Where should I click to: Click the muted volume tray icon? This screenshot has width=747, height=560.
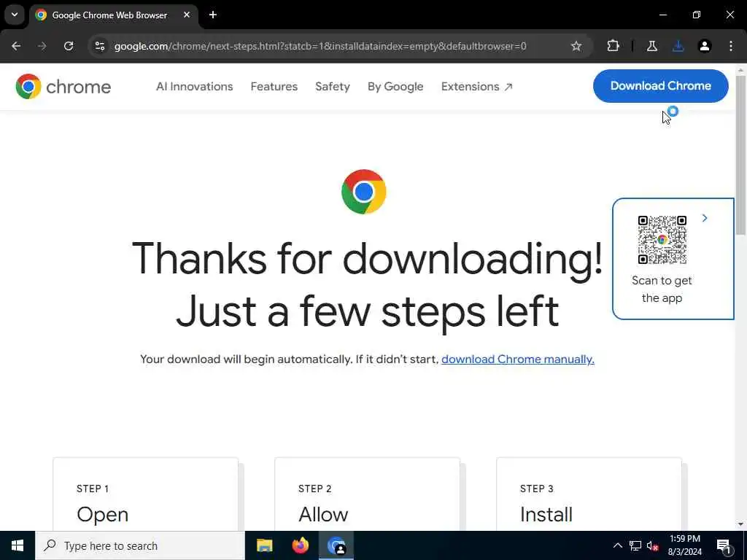[x=652, y=545]
